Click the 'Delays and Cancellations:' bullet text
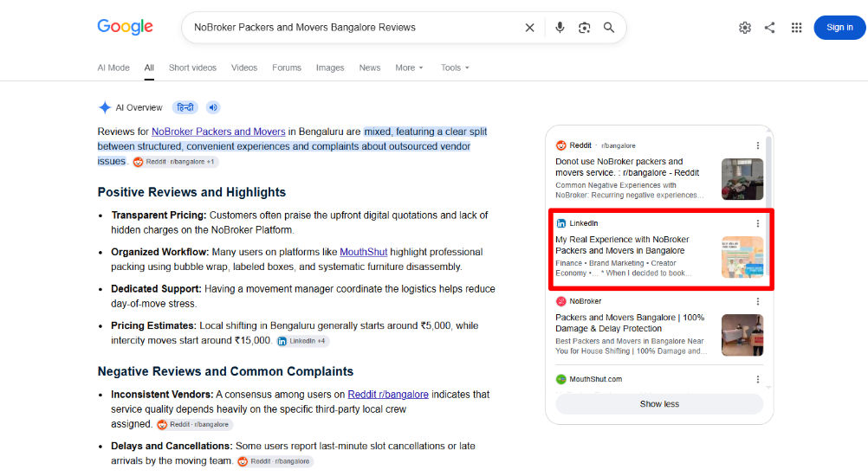This screenshot has width=868, height=476. pyautogui.click(x=172, y=446)
